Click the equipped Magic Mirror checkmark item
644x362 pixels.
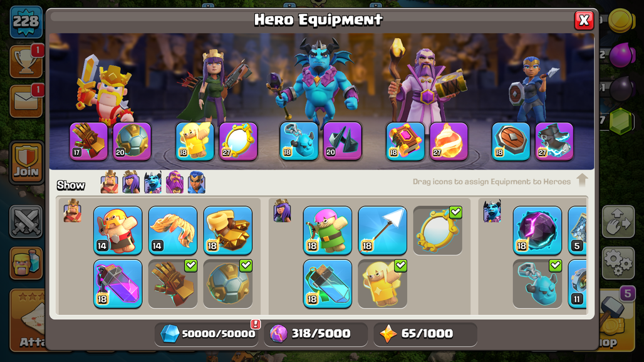(437, 230)
